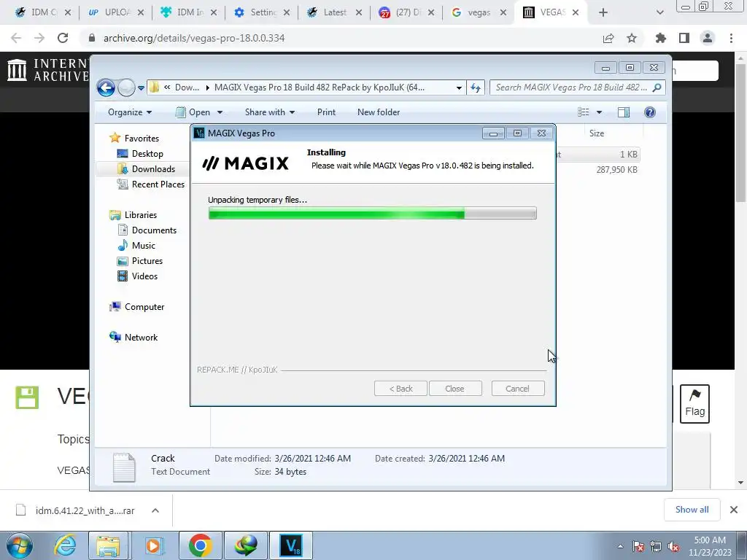The height and width of the screenshot is (560, 747).
Task: Toggle the Chrome side panel icon
Action: [x=684, y=38]
